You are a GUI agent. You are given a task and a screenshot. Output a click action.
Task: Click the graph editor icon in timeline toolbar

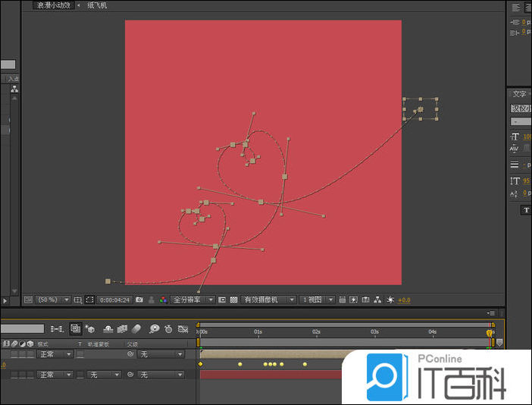183,328
